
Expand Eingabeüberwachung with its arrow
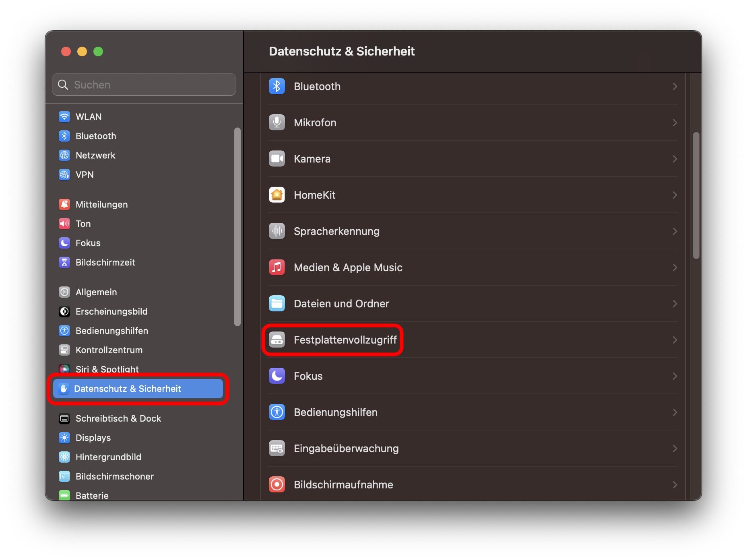pyautogui.click(x=675, y=449)
